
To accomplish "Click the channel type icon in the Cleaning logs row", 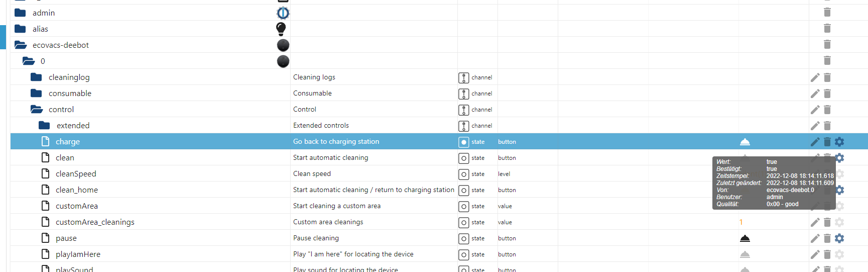I will pyautogui.click(x=464, y=78).
